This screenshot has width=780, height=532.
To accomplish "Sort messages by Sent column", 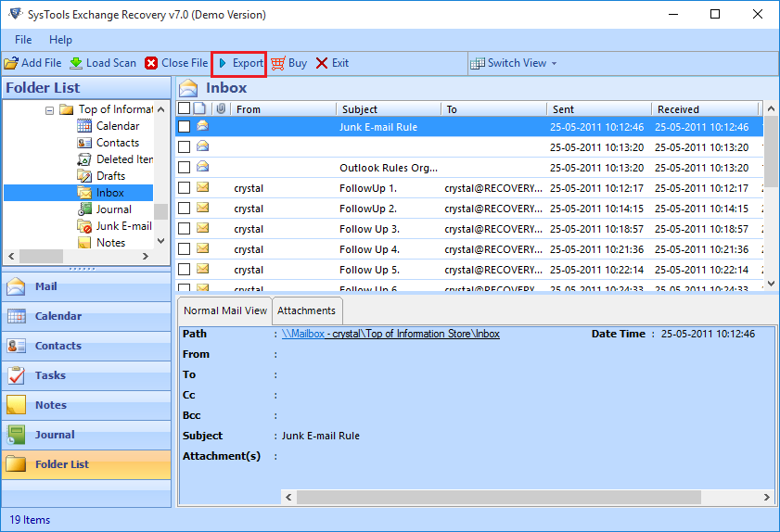I will point(599,108).
